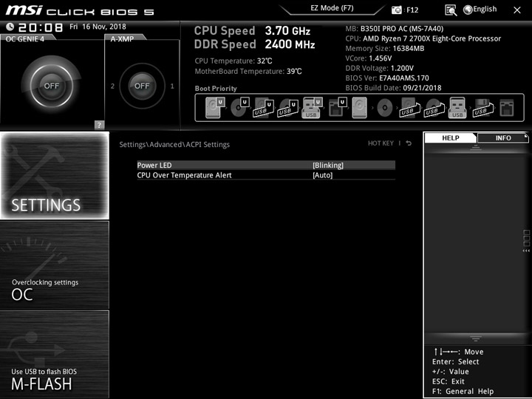Click the language globe icon

[468, 10]
